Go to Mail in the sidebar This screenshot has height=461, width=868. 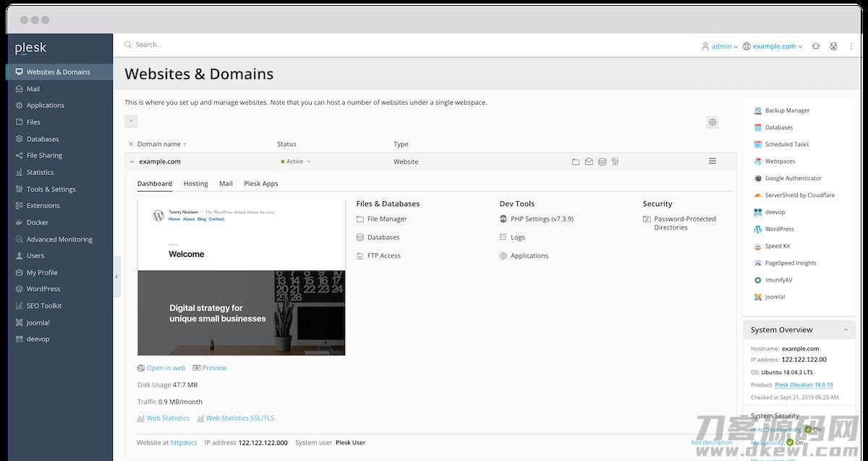pos(60,89)
